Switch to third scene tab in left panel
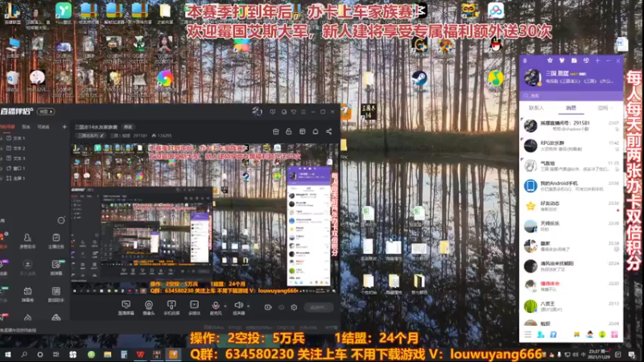This screenshot has width=644, height=362. tap(43, 127)
